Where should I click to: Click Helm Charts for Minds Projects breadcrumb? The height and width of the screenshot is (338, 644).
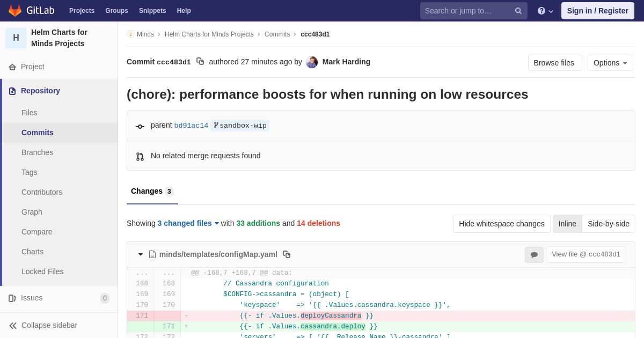(209, 34)
